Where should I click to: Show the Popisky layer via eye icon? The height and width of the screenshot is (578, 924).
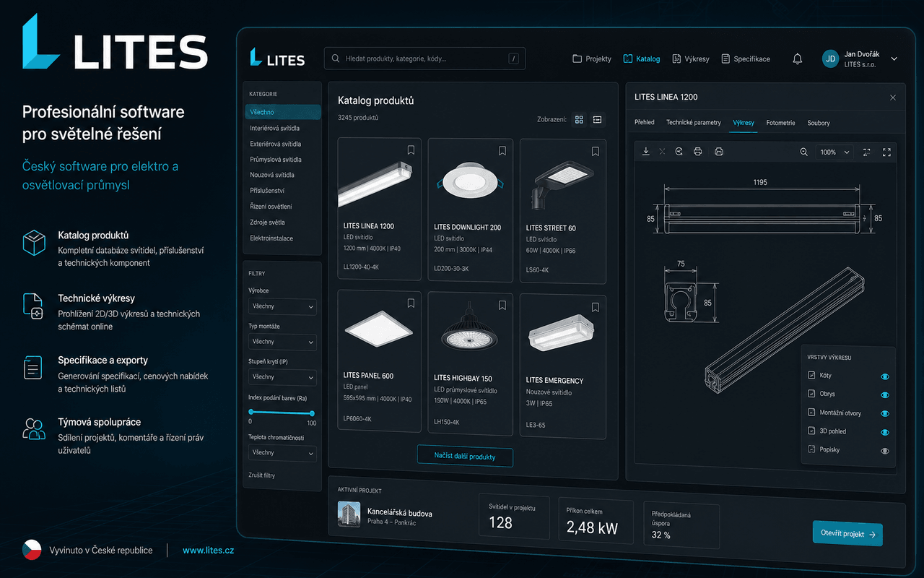tap(885, 451)
